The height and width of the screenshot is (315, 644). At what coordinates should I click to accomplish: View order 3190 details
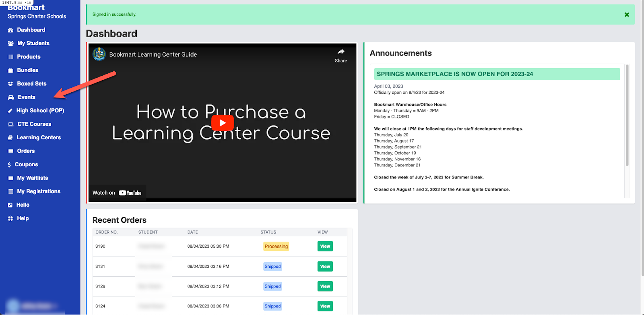[325, 246]
